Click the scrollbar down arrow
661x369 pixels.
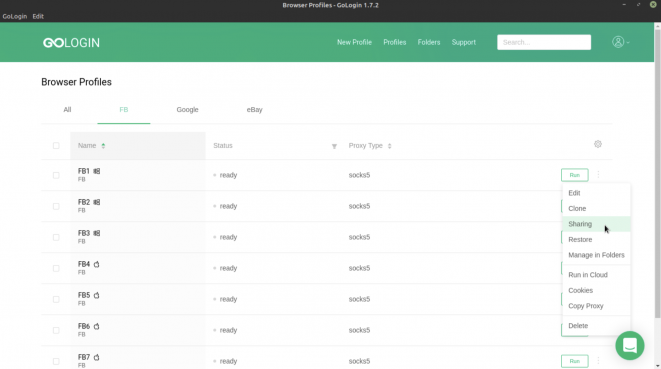(x=658, y=366)
